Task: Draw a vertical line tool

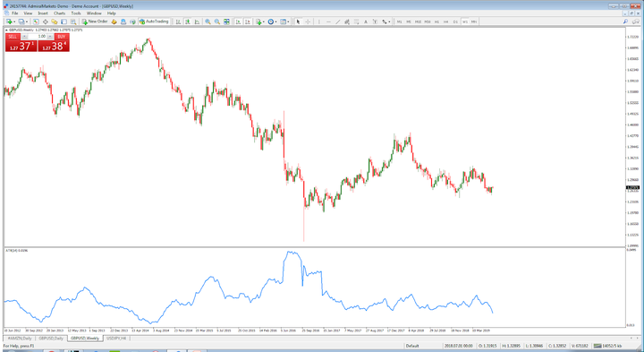Action: click(318, 21)
